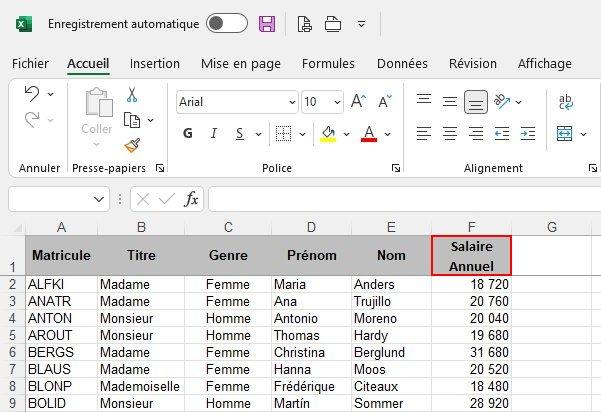Click the purple Save icon
The height and width of the screenshot is (412, 601).
267,24
